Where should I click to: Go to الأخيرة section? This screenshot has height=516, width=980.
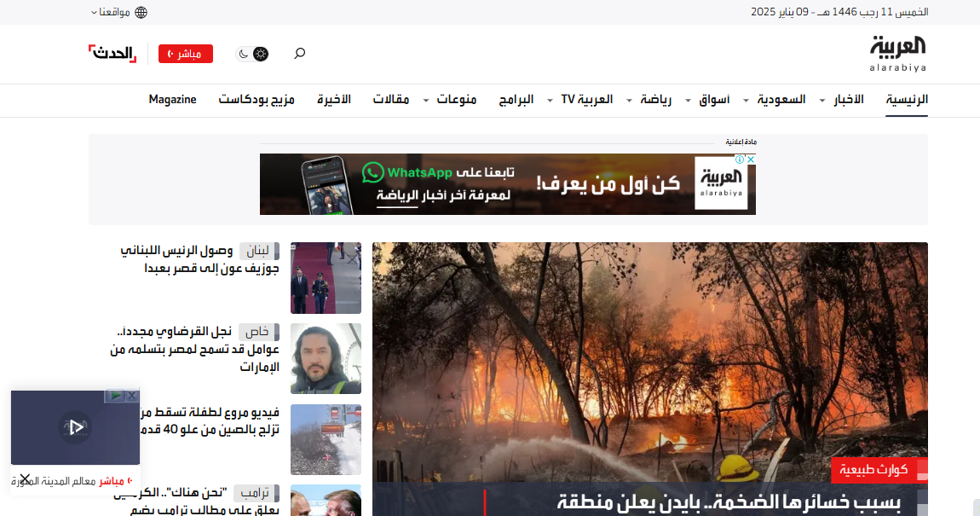pyautogui.click(x=334, y=100)
